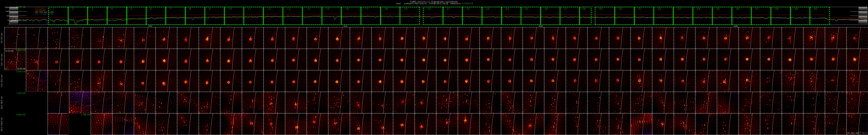Select time interval 5 in the light curve

[x=136, y=16]
